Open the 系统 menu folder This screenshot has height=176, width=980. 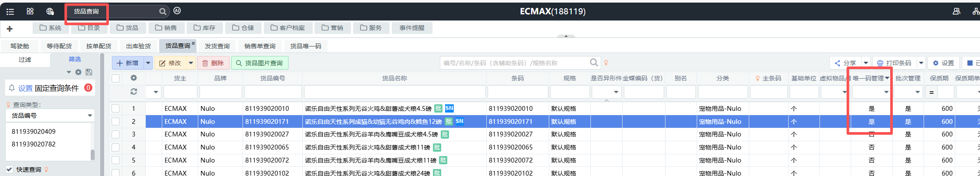pos(50,28)
